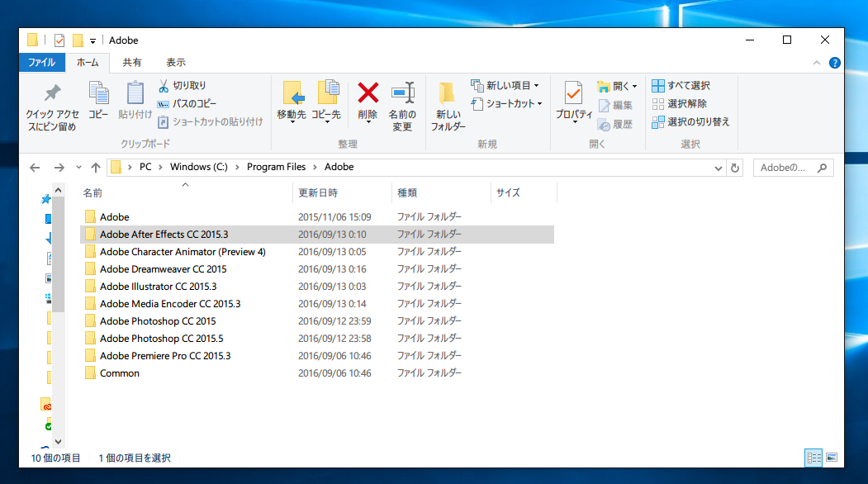Image resolution: width=868 pixels, height=484 pixels.
Task: Open the Shortcut (ショートカット) dropdown in ribbon
Action: click(x=506, y=103)
